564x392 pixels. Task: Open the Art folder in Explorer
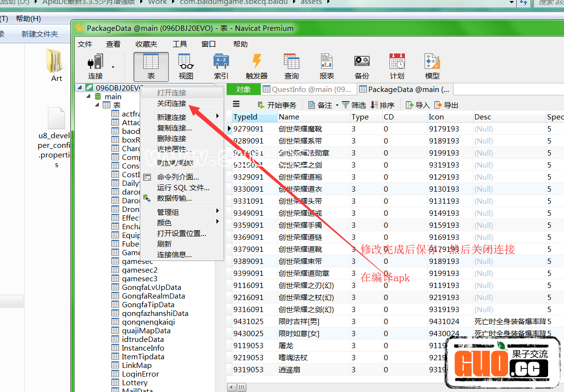click(x=56, y=65)
